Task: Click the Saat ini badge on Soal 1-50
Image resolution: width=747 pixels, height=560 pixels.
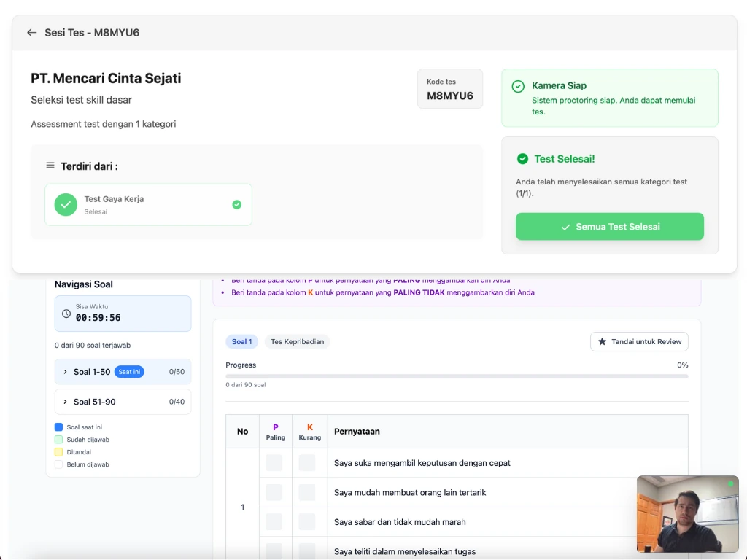Action: click(x=129, y=372)
